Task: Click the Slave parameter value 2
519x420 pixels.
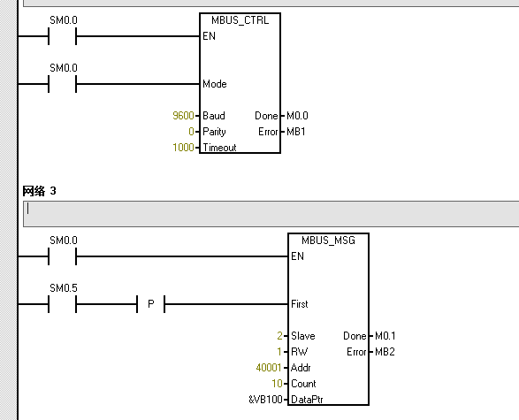Action: tap(279, 336)
